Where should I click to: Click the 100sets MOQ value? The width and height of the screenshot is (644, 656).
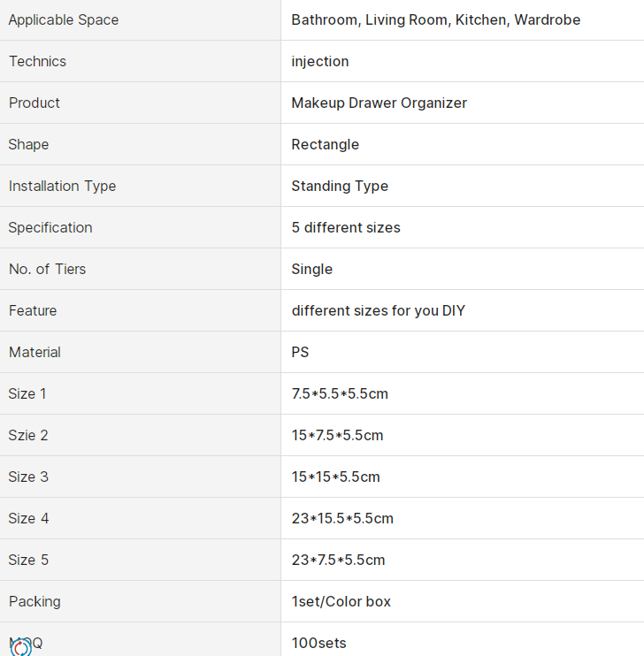318,643
